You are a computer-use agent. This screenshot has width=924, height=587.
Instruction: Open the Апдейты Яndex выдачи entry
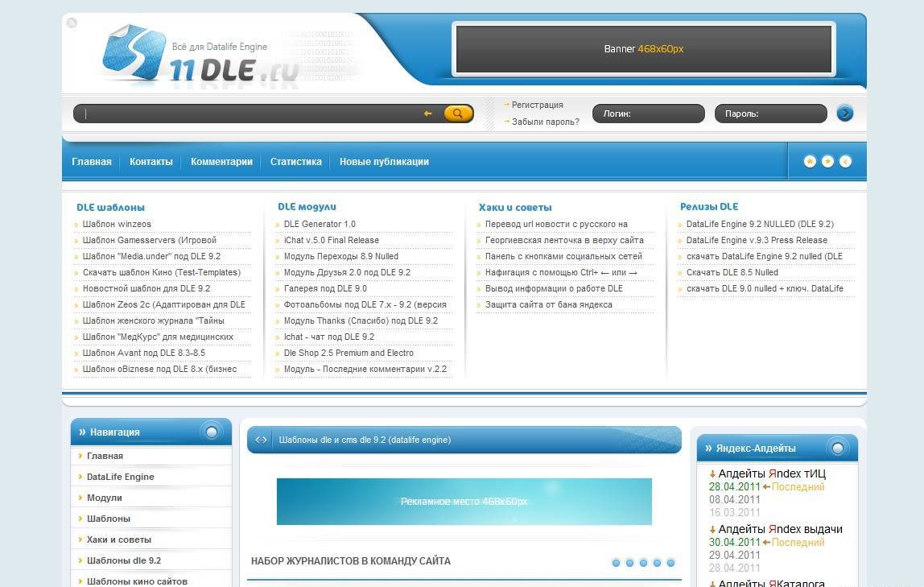click(x=780, y=529)
